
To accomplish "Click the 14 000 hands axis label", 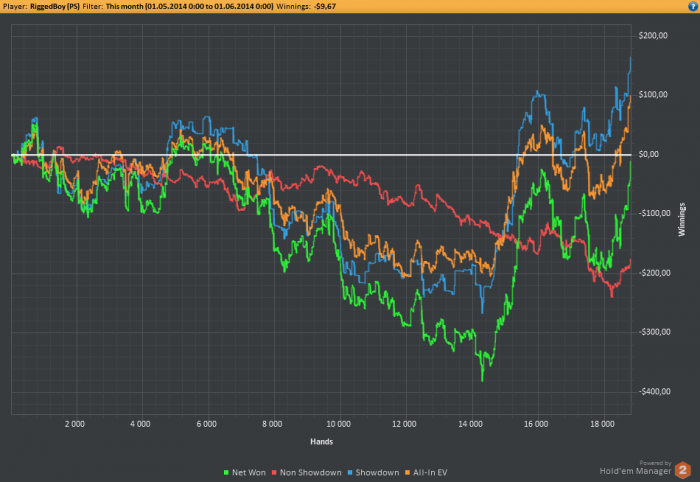I will 470,424.
